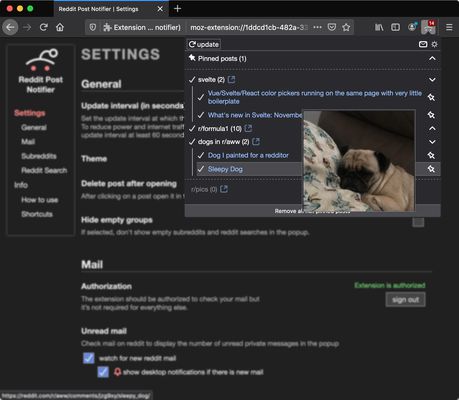Open the mail icon in the popup header

point(423,44)
